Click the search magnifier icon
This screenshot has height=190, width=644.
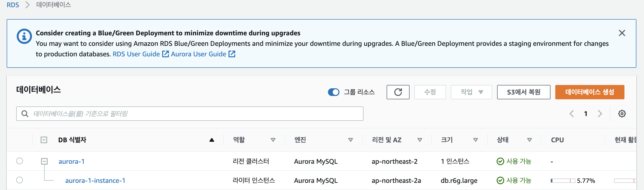tap(25, 114)
